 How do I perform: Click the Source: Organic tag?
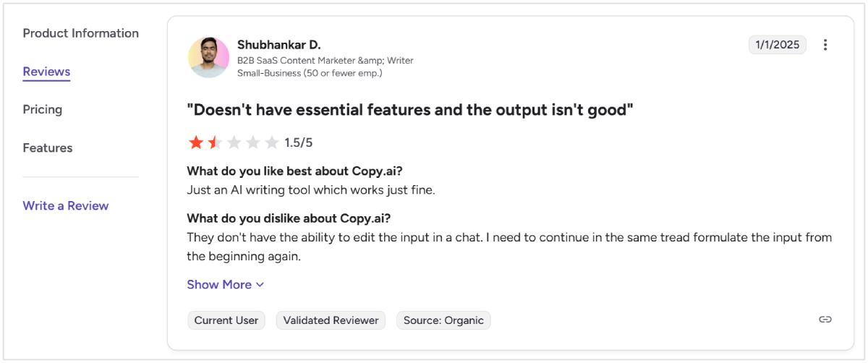pos(443,320)
